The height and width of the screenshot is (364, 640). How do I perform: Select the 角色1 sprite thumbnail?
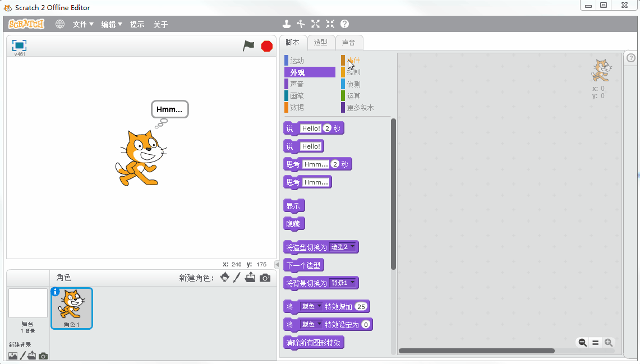point(72,308)
